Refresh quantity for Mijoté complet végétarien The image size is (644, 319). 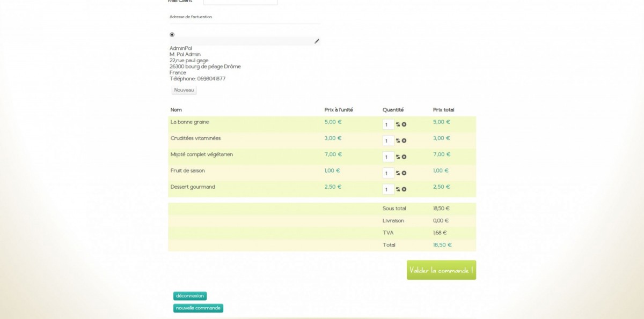(x=398, y=157)
